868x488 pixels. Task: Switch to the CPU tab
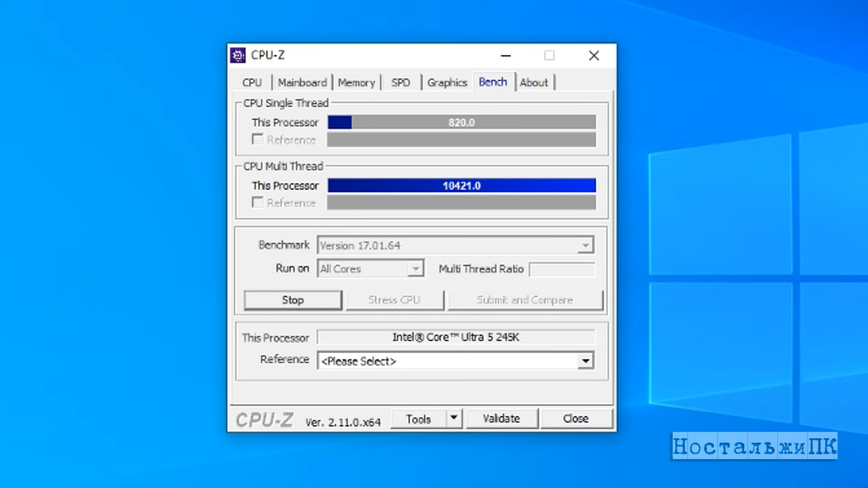point(252,82)
